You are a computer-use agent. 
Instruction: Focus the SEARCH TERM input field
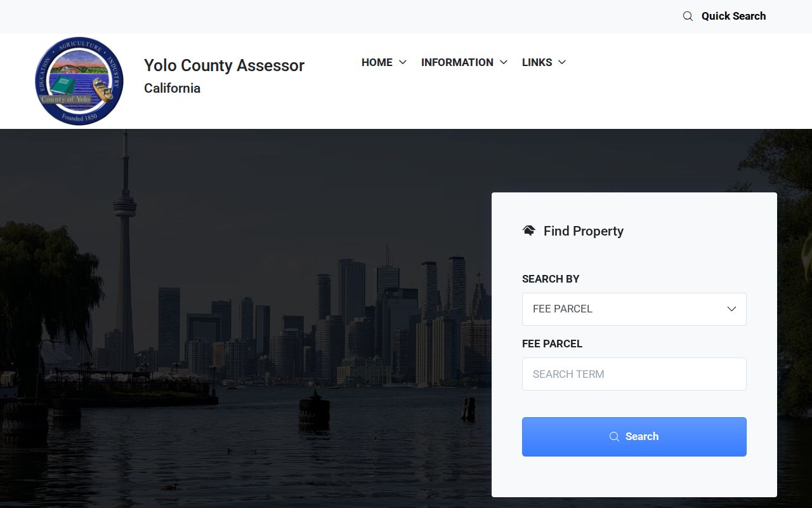click(x=634, y=374)
